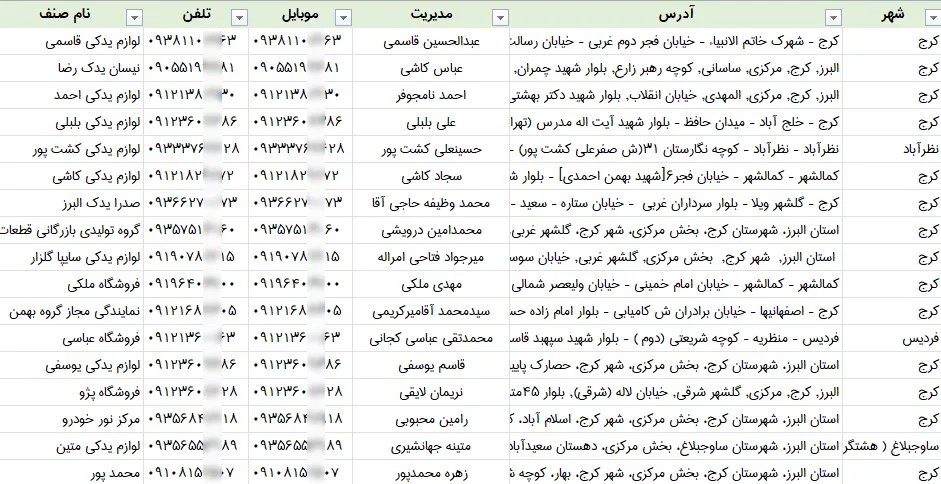
Task: Select the cell لوازم یدکی یوسفی
Action: point(71,366)
